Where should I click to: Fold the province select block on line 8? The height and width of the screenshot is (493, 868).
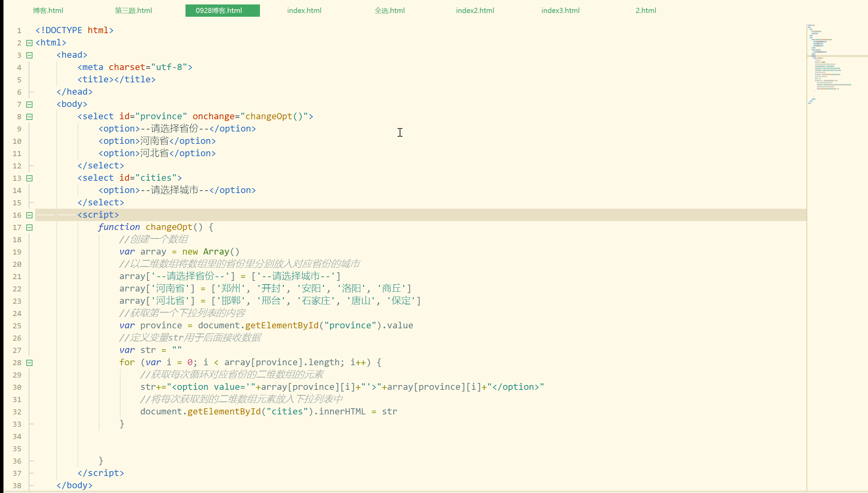coord(29,117)
